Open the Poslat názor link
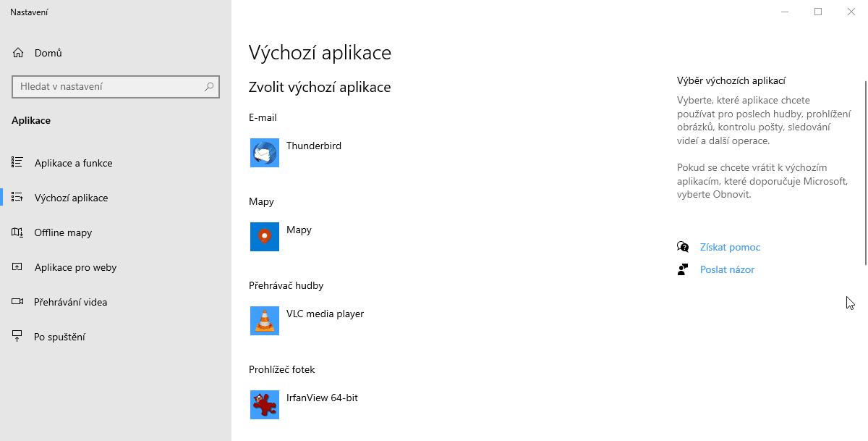 pyautogui.click(x=727, y=269)
